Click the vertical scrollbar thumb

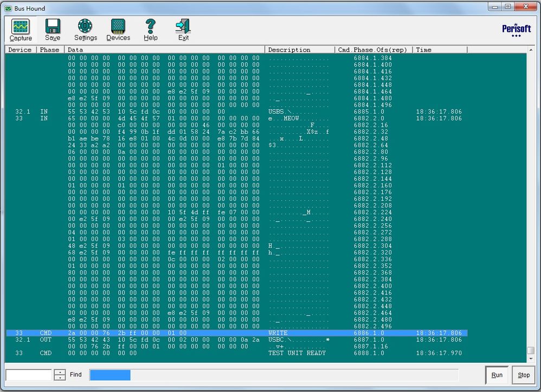(x=531, y=350)
